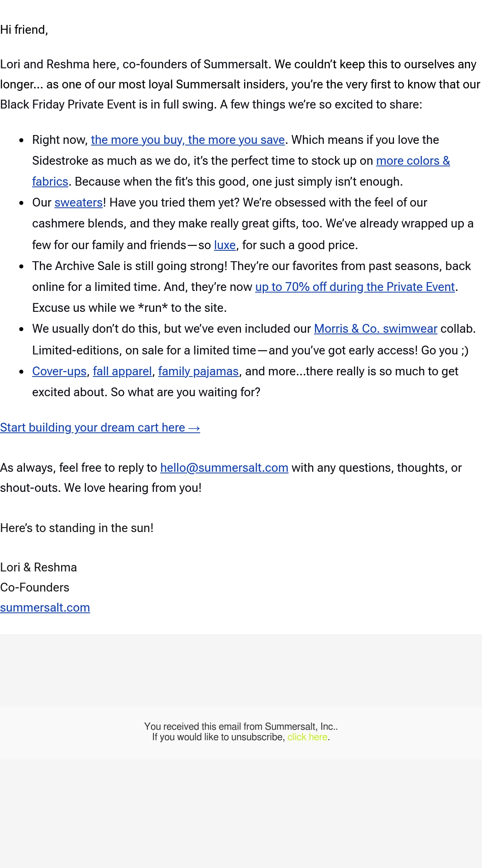
Task: Open 'up to 70% off during the Private Event'
Action: coord(355,287)
